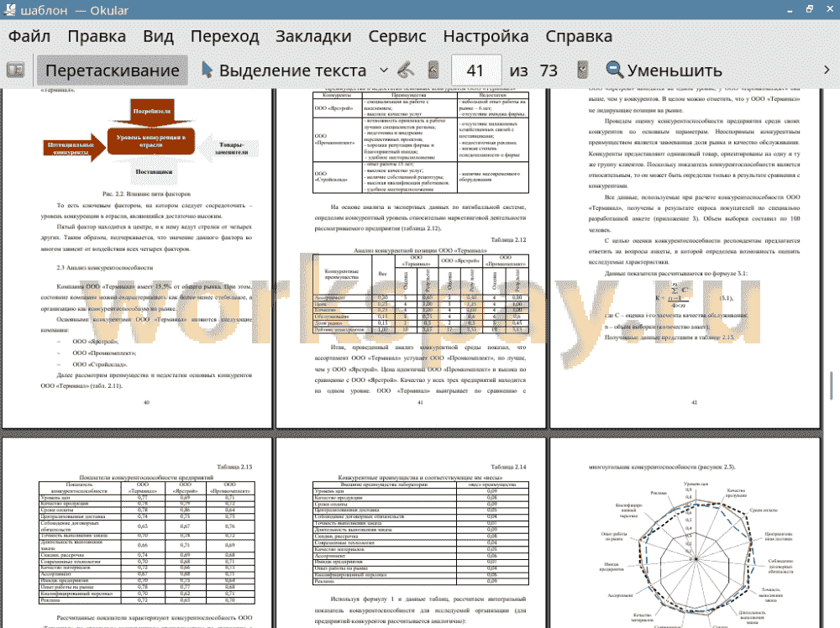Screen dimensions: 840x628
Task: Click the 'Потребители' box in the diagram
Action: pyautogui.click(x=151, y=111)
